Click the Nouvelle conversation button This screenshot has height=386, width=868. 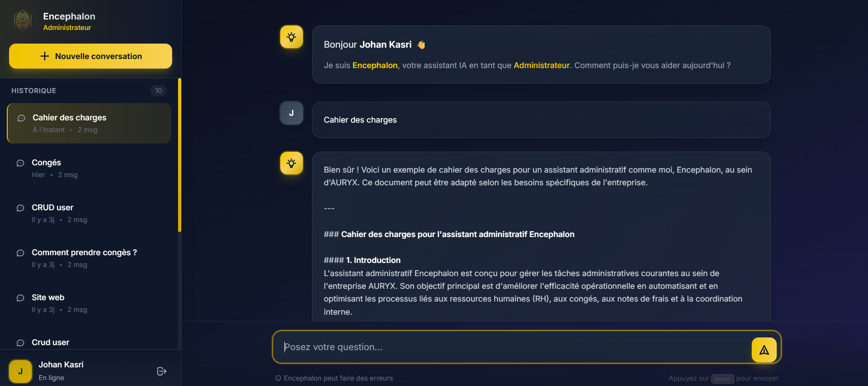tap(90, 56)
